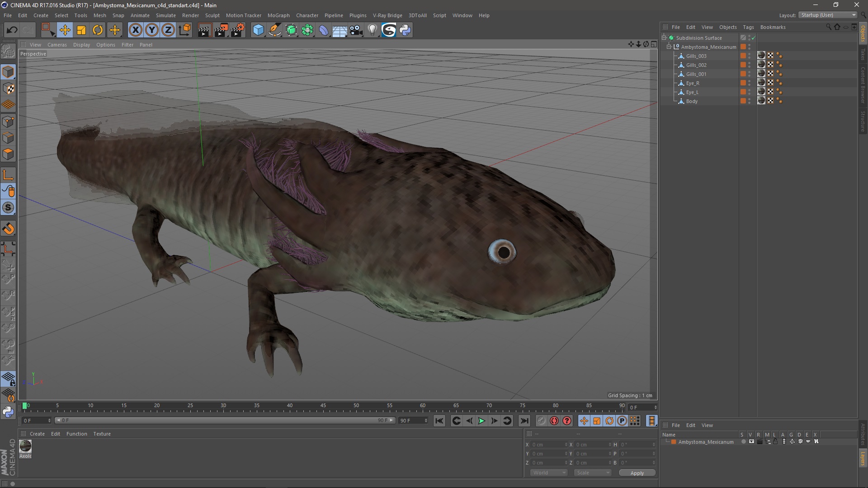Click the Apply button
The height and width of the screenshot is (488, 868).
pos(637,473)
